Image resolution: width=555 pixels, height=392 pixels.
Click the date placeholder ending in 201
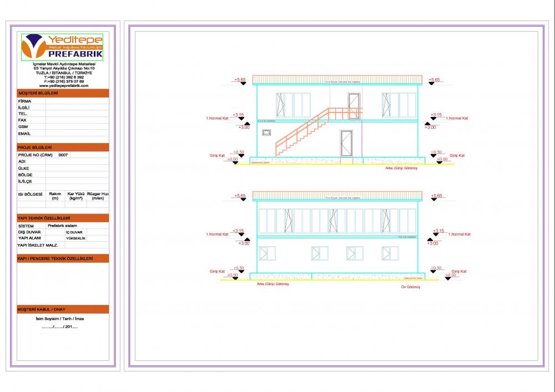pos(60,327)
